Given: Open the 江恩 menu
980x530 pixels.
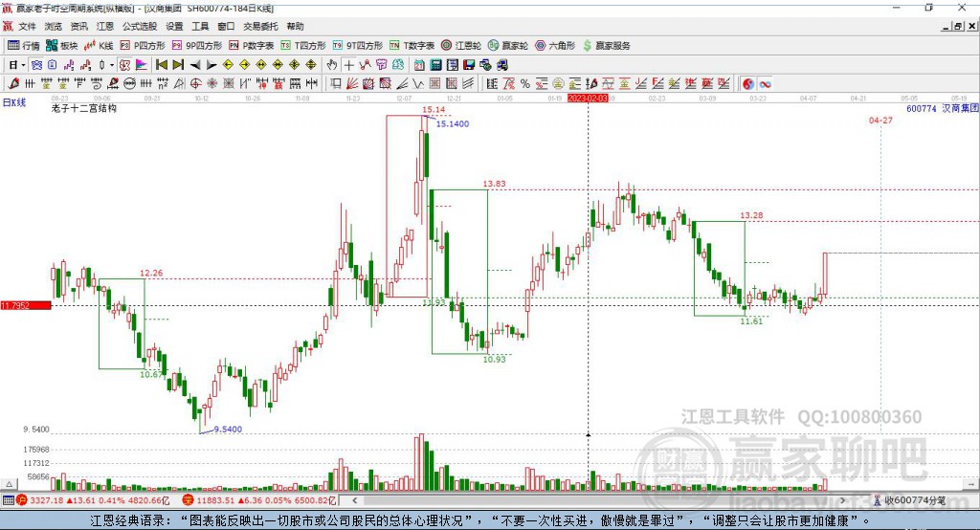Looking at the screenshot, I should (x=105, y=26).
